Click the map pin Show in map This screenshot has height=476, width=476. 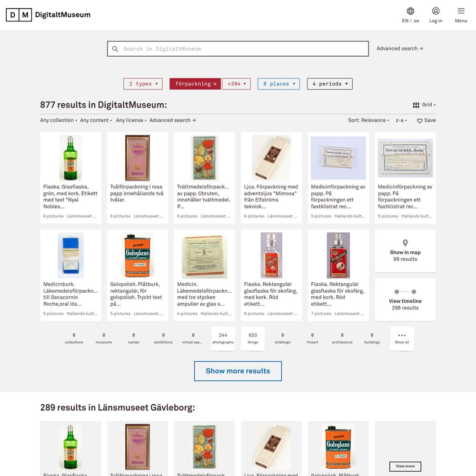pyautogui.click(x=405, y=243)
